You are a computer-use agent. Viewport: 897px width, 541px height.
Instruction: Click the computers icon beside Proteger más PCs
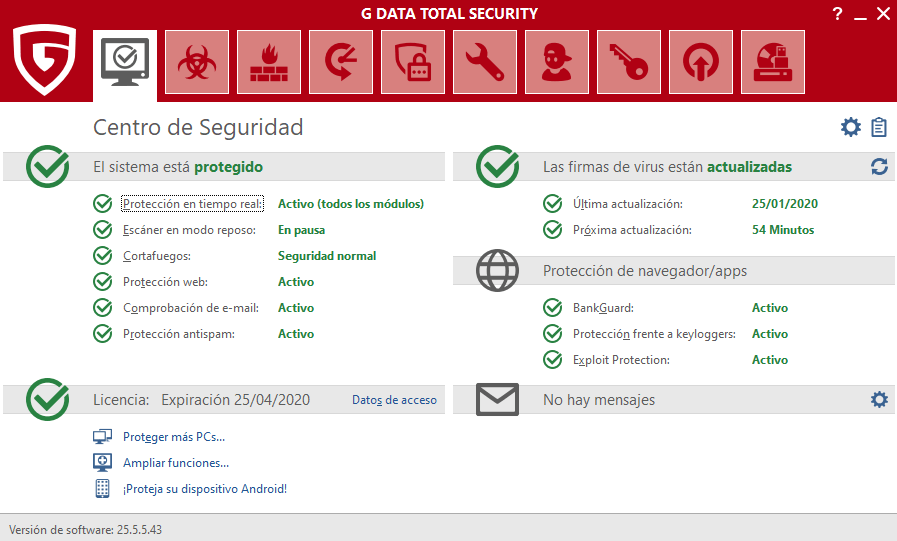[102, 437]
